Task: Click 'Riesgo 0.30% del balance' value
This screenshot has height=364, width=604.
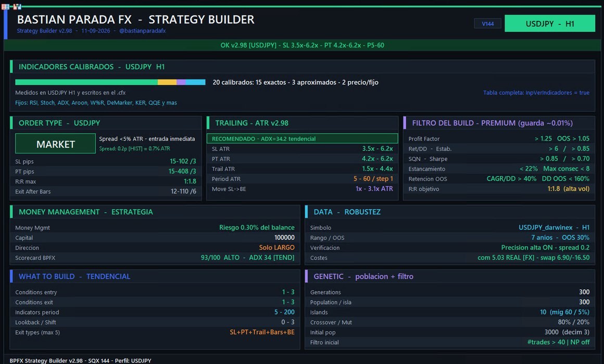Action: click(257, 227)
